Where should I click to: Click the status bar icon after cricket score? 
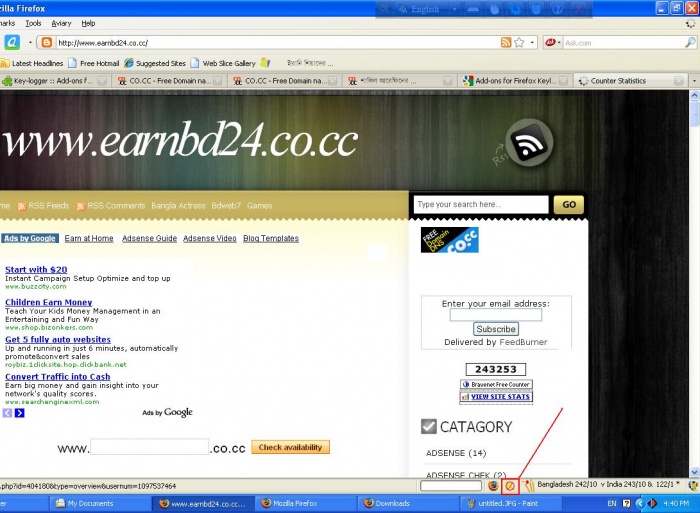point(693,485)
